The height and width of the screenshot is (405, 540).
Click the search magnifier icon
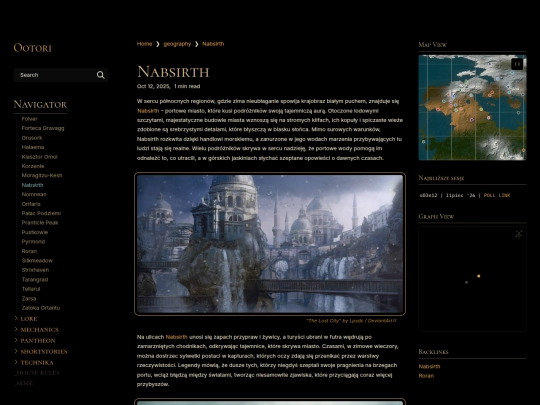coord(101,75)
